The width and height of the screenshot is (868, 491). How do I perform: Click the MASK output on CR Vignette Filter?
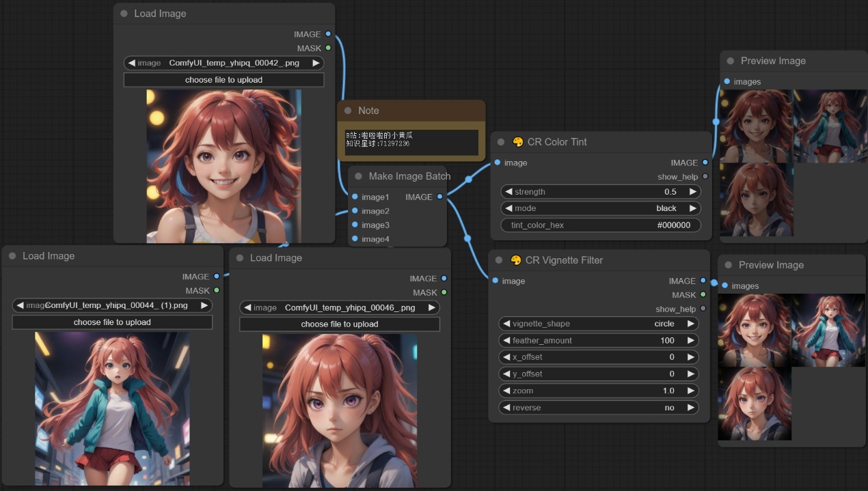pos(703,295)
